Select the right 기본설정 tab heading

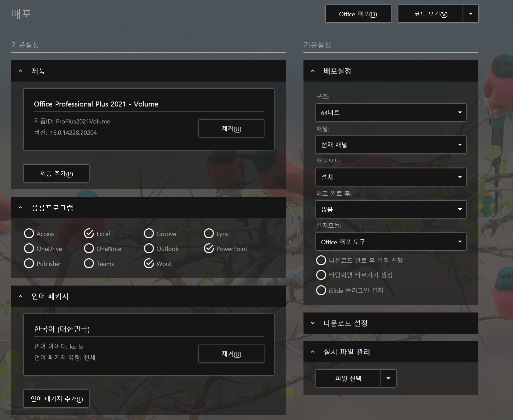(317, 45)
